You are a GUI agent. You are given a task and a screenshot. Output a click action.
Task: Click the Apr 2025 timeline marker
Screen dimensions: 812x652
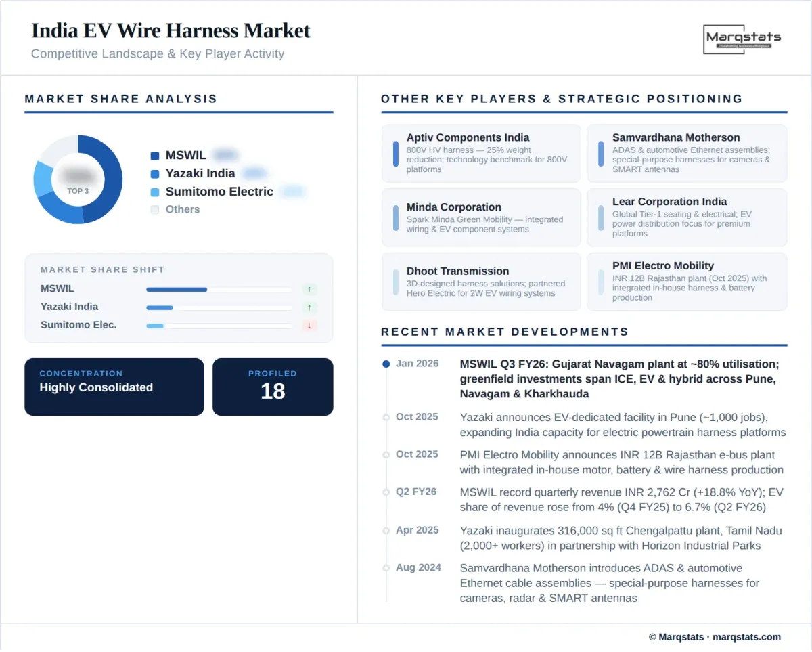tap(386, 530)
